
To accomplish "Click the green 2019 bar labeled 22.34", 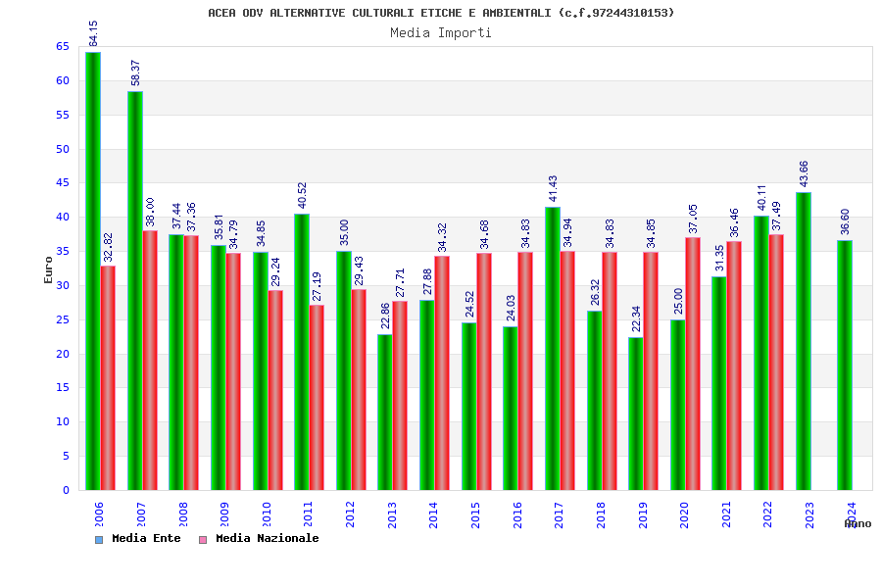I will 636,414.
